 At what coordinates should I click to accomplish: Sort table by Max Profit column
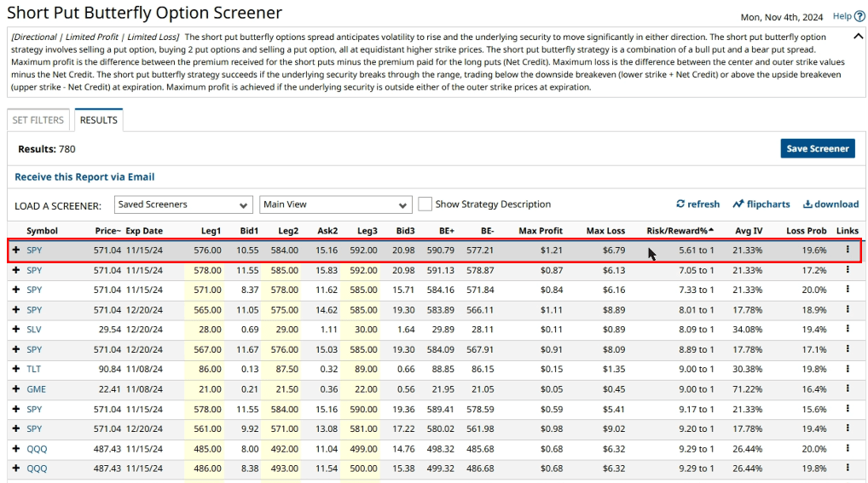point(540,231)
